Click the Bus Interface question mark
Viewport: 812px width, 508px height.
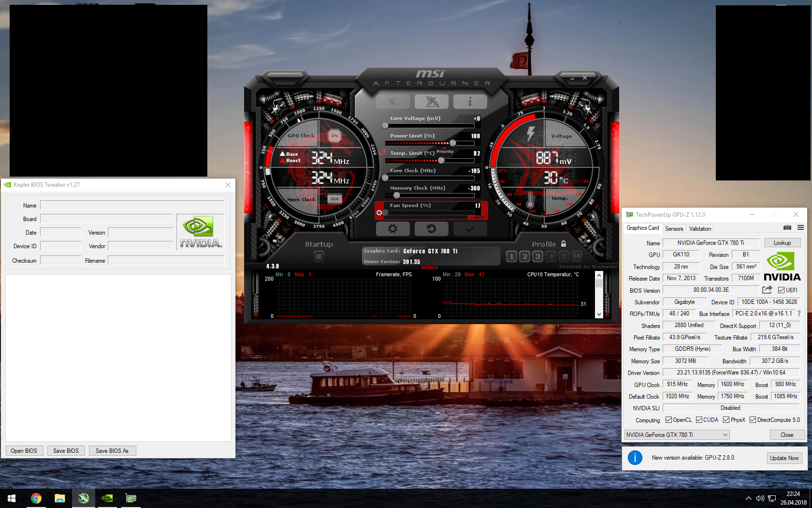pos(798,314)
